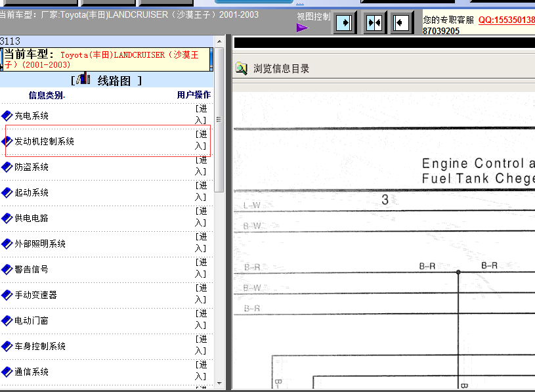Click the purple arrow under 视图控制
Viewport: 535px width, 392px height.
point(303,28)
